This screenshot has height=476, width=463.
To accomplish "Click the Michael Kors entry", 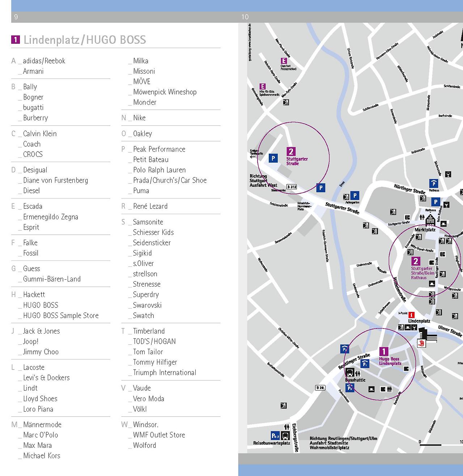I will pos(42,456).
